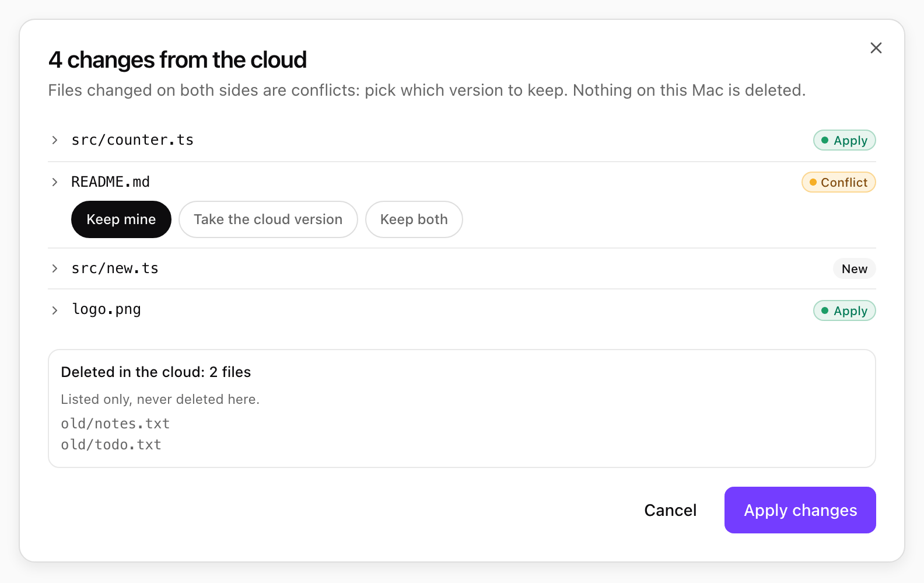The image size is (924, 583).
Task: Select the logo.png file name
Action: pos(106,310)
